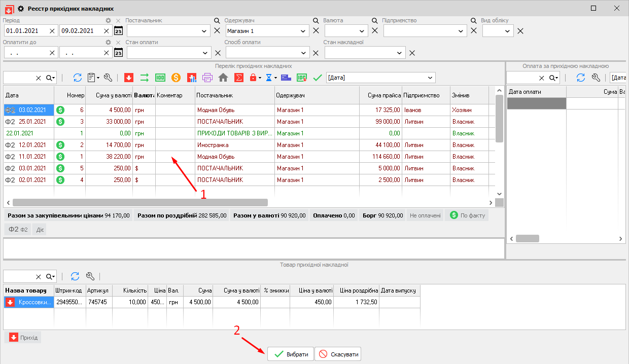Viewport: 629px width, 364px height.
Task: Click the 'Постачальник' column header
Action: 234,95
